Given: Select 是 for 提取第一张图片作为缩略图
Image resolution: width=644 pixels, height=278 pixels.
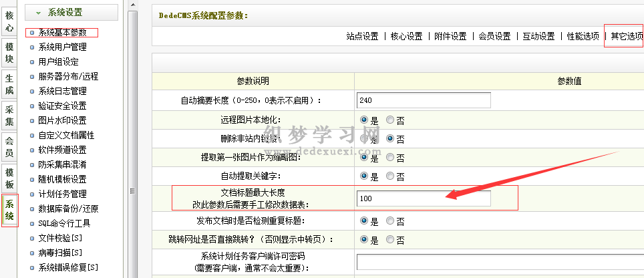Looking at the screenshot, I should [363, 157].
